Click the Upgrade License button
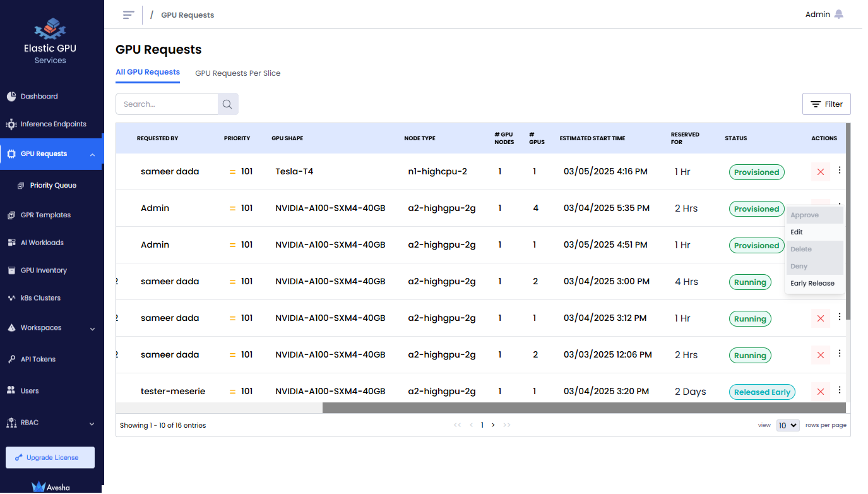This screenshot has height=494, width=868. point(51,457)
